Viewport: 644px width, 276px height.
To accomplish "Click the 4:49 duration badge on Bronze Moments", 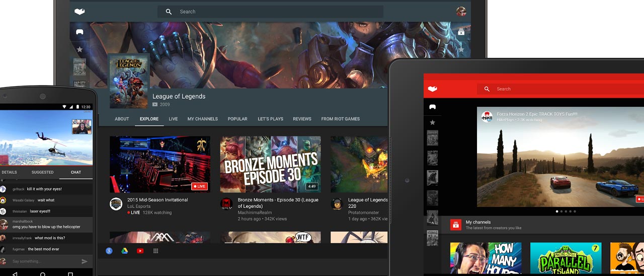I will (312, 186).
